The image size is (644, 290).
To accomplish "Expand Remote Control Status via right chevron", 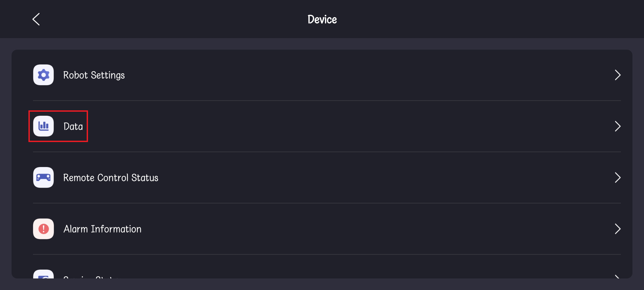I will pyautogui.click(x=617, y=177).
